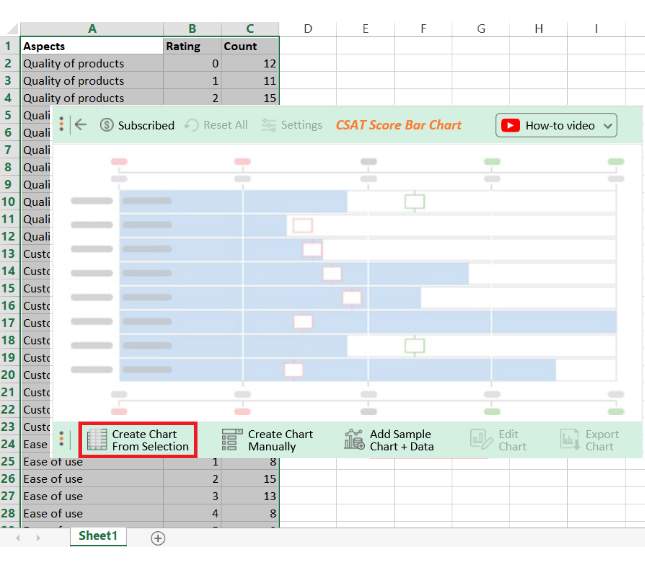The height and width of the screenshot is (569, 645).
Task: Click the Reset All label
Action: coord(225,125)
